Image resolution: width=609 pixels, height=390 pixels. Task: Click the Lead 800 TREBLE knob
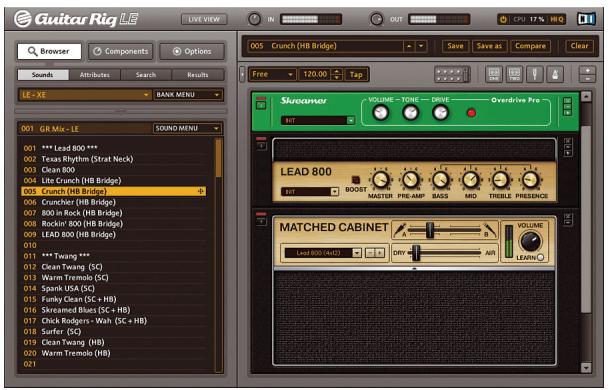(500, 179)
